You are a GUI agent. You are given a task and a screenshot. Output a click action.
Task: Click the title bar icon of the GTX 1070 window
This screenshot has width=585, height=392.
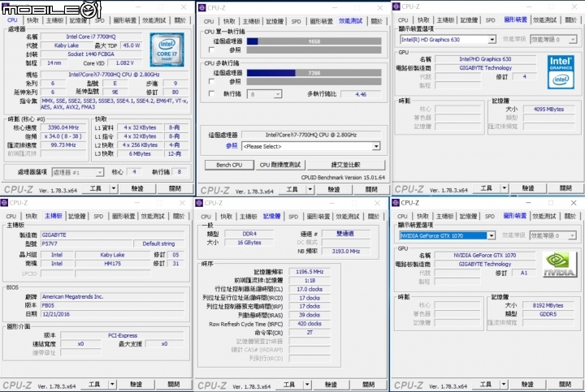pyautogui.click(x=396, y=203)
